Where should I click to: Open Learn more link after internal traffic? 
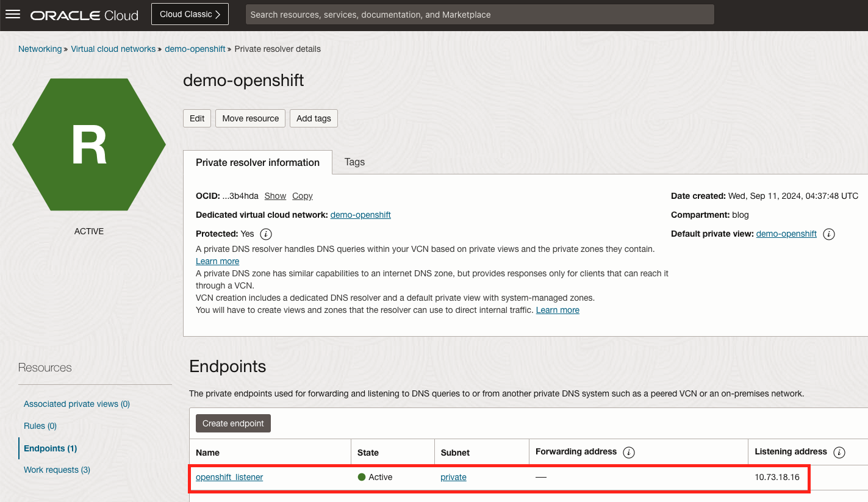pyautogui.click(x=558, y=310)
